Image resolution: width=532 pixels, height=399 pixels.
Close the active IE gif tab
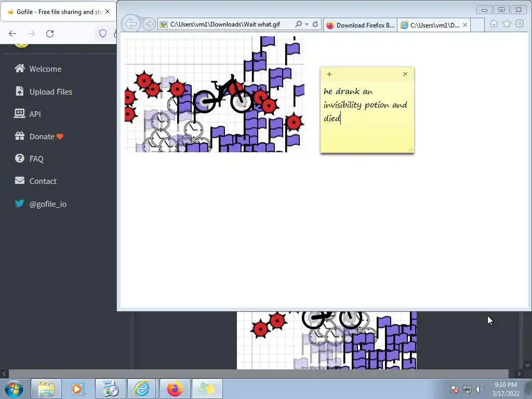tap(465, 25)
